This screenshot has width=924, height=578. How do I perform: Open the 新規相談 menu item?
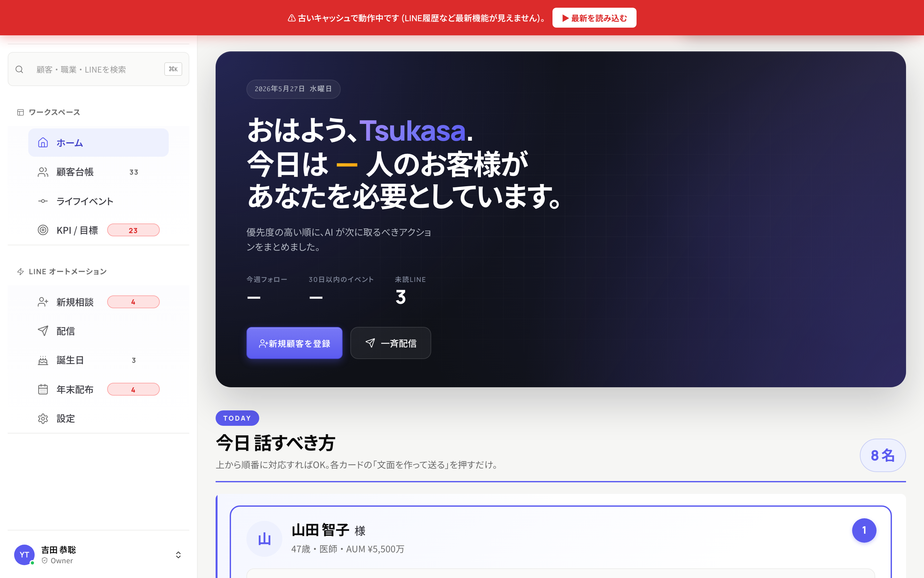98,302
